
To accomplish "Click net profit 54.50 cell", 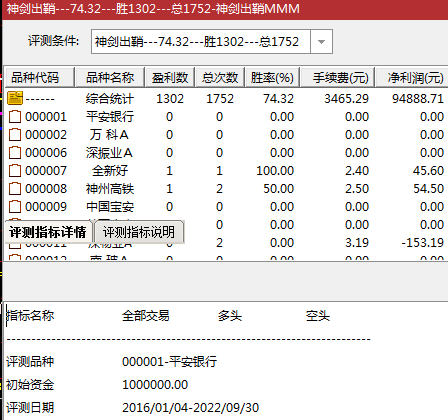I will 428,189.
